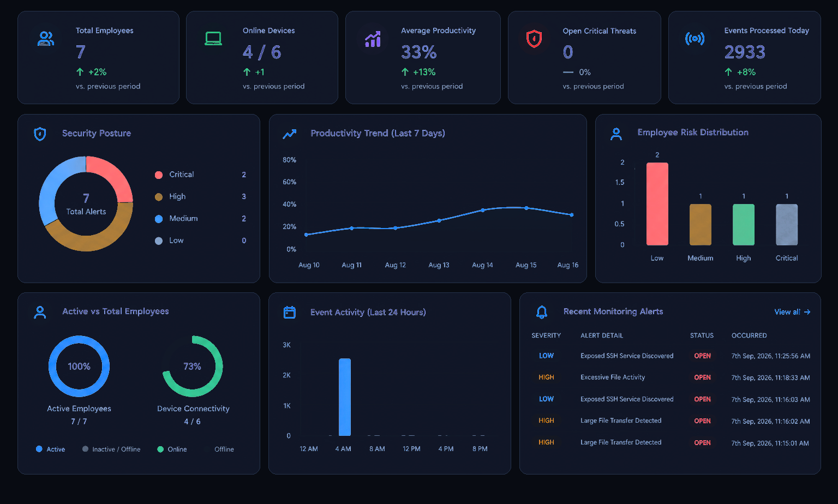This screenshot has width=838, height=504.
Task: Click the Events Processed broadcast icon
Action: pyautogui.click(x=695, y=39)
